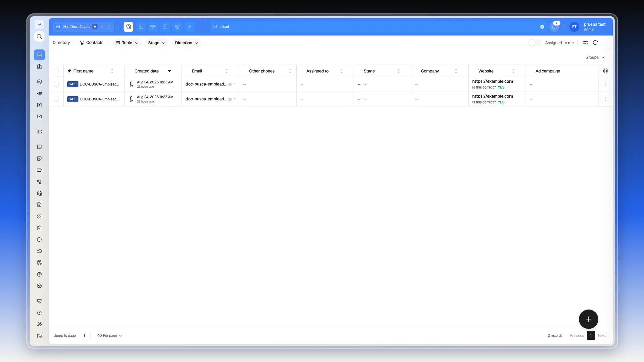Image resolution: width=644 pixels, height=362 pixels.
Task: Click the filter funnel on HelpDocs tab
Action: pos(95,27)
